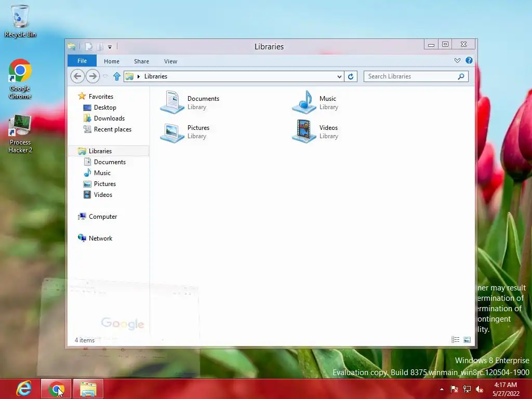The height and width of the screenshot is (399, 532).
Task: Open the Share ribbon tab
Action: coord(141,61)
